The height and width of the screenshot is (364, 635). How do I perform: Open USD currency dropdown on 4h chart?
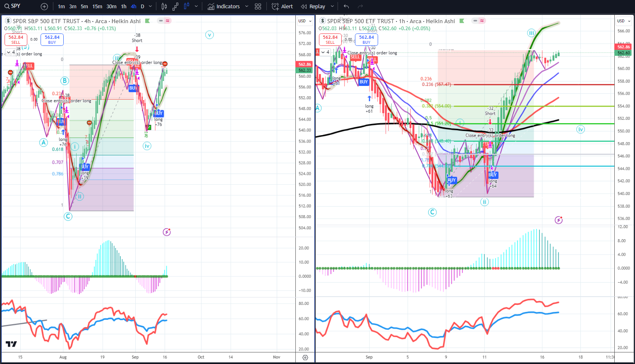click(304, 21)
